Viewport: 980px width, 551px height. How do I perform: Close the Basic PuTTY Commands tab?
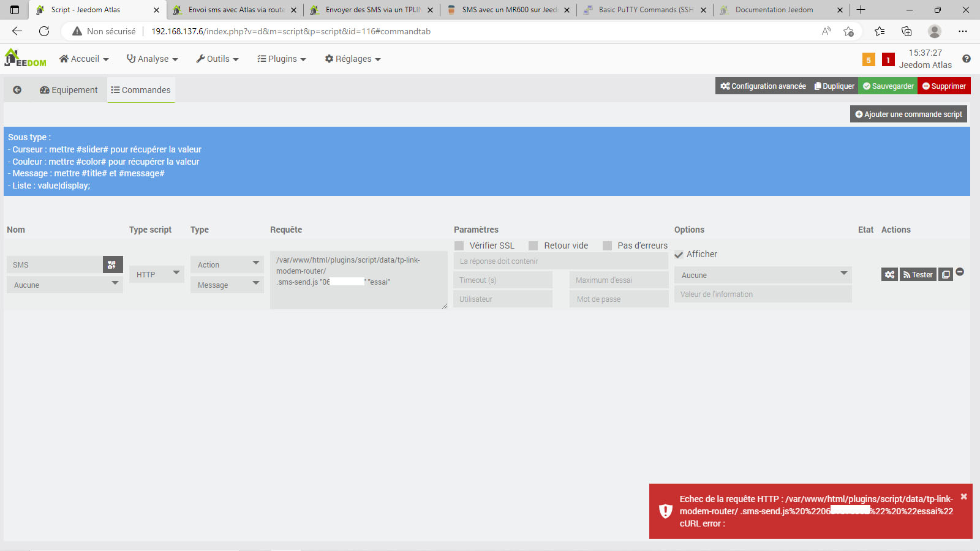pyautogui.click(x=703, y=10)
